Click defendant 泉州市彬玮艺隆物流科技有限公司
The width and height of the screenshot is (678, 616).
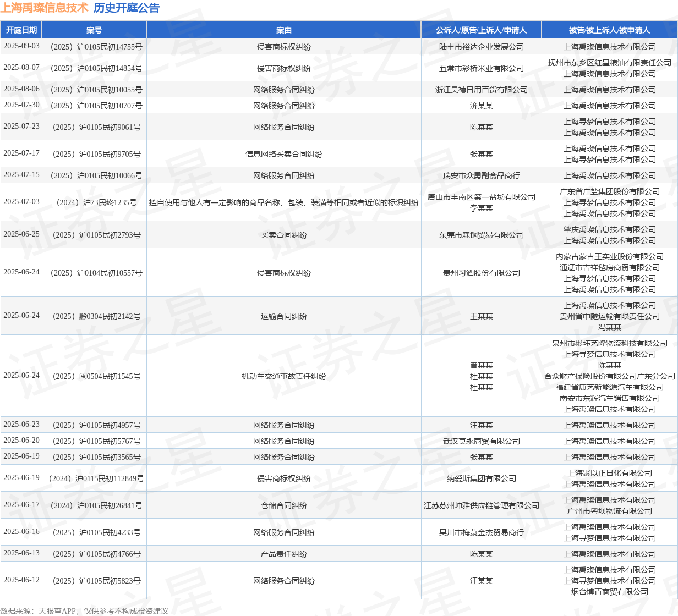tap(610, 343)
